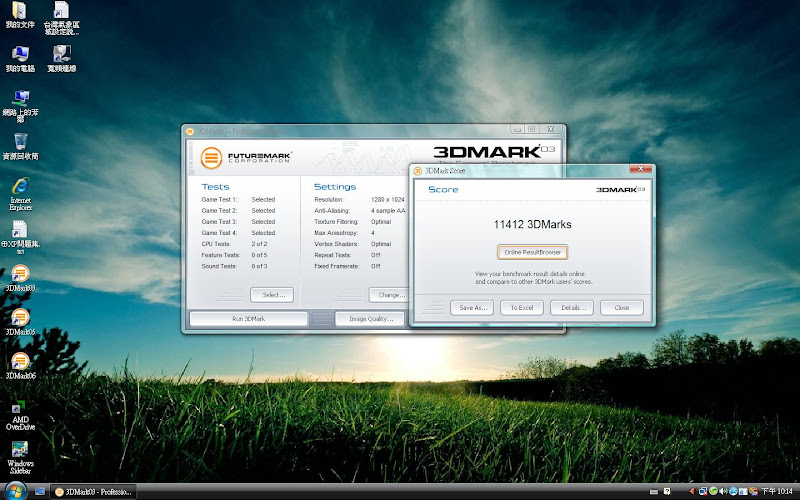Click the Sound Tests 0 of 3 value
The height and width of the screenshot is (500, 800).
pos(259,266)
